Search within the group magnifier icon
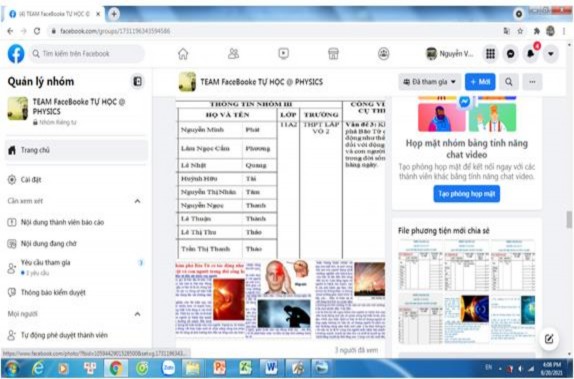 [509, 82]
